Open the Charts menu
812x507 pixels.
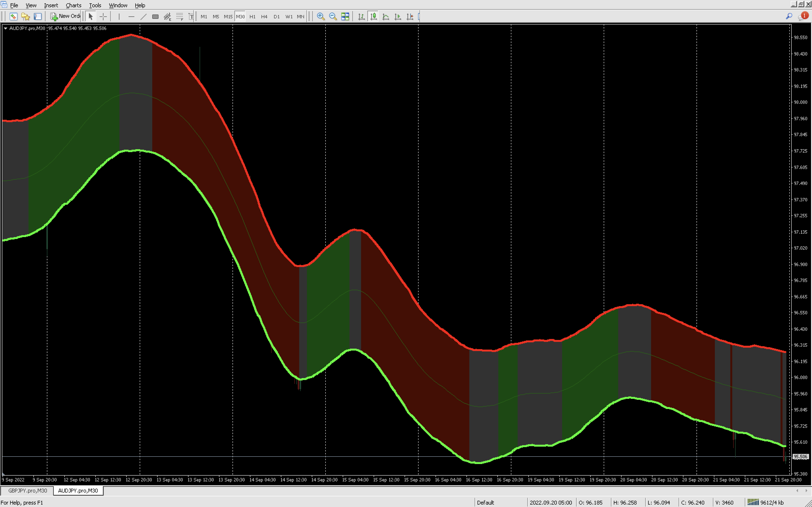coord(73,5)
